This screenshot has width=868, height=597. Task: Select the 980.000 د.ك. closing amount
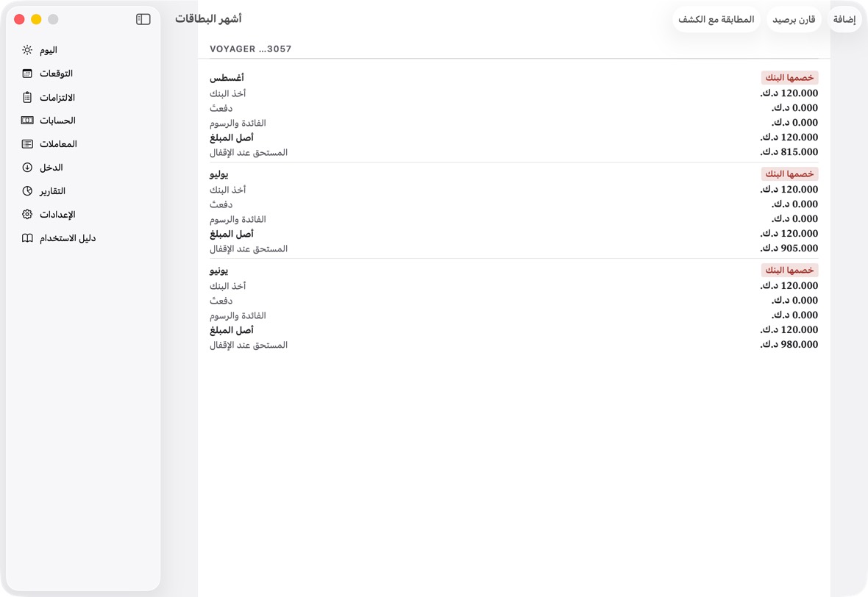click(789, 344)
